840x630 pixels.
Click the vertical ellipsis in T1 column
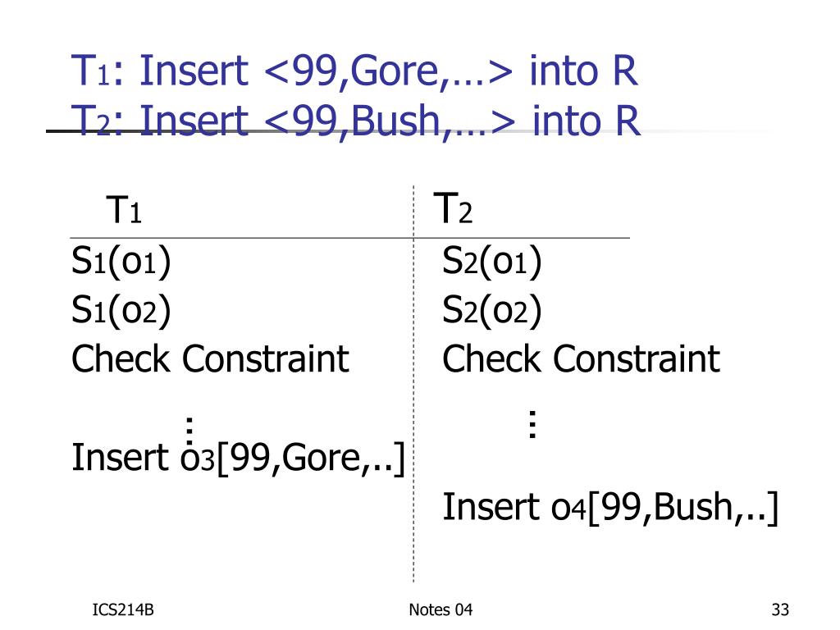point(189,427)
